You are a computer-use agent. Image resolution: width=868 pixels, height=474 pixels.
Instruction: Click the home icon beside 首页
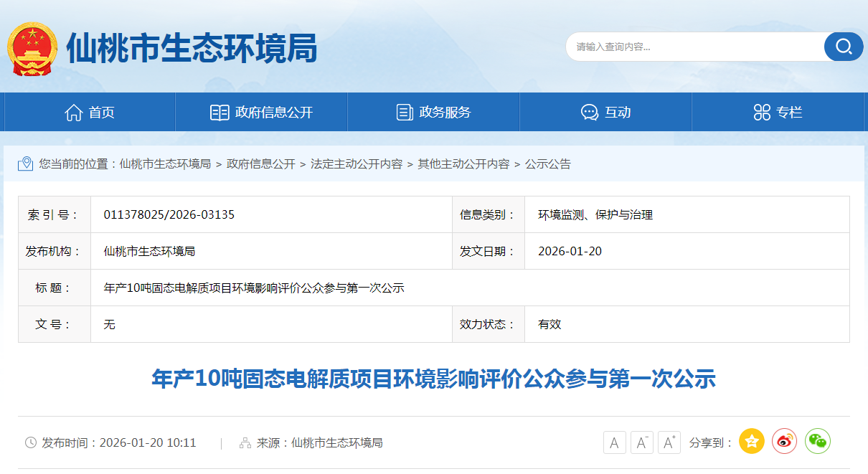coord(73,111)
